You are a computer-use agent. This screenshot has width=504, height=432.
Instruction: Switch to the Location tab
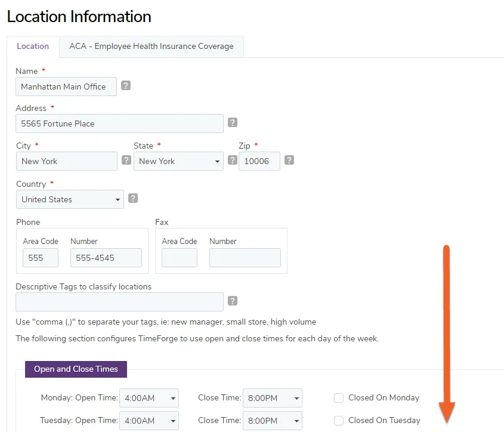(x=33, y=47)
